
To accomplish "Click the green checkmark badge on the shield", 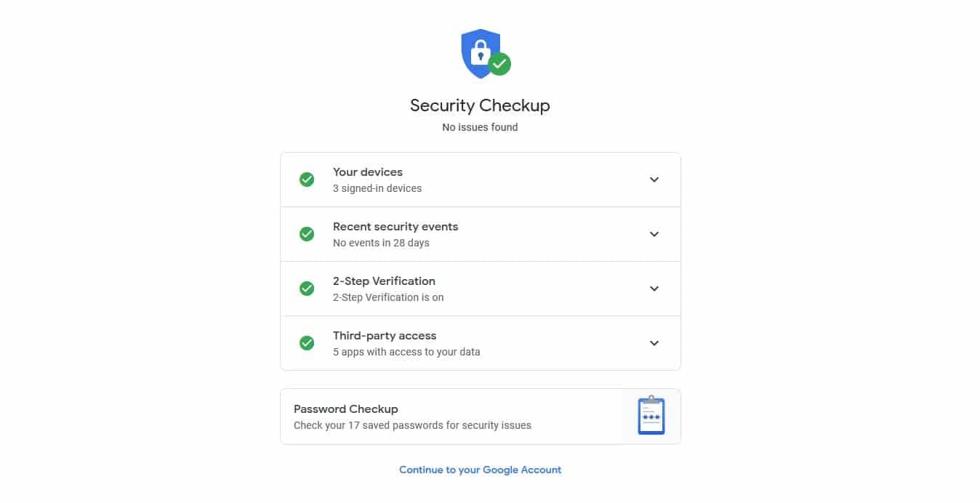I will coord(499,64).
